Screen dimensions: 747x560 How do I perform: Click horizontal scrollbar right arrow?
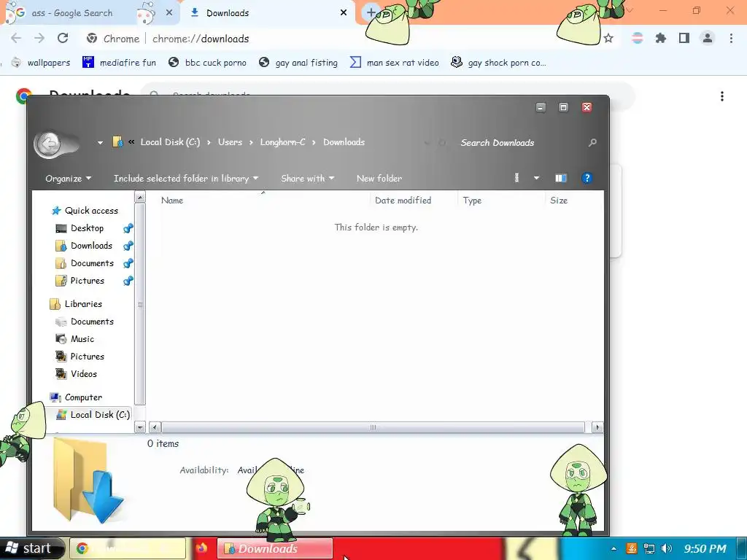pos(597,427)
